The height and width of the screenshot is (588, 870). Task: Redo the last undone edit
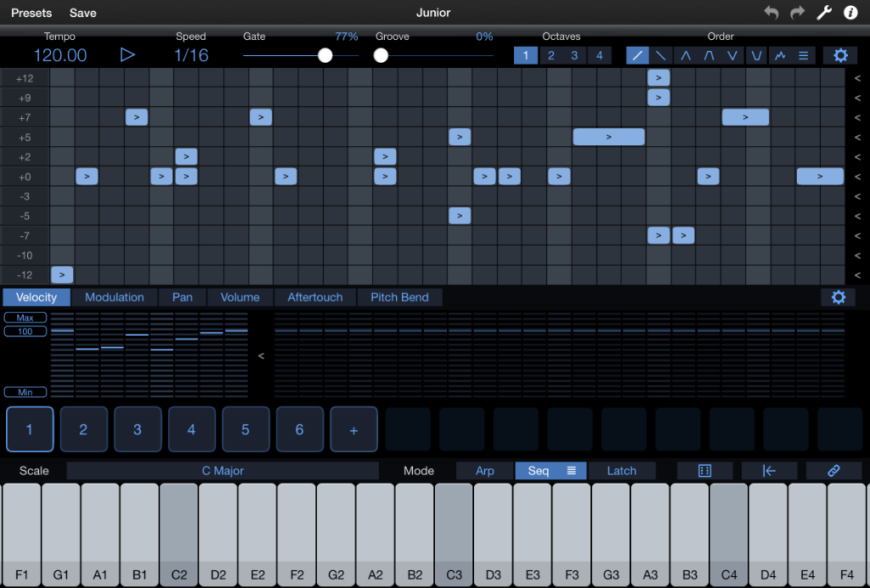point(797,12)
